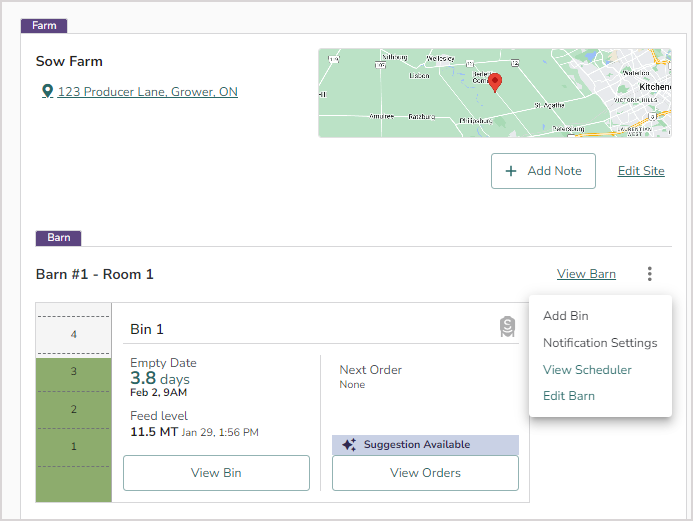
Task: Choose Edit Barn from the menu
Action: click(x=569, y=396)
